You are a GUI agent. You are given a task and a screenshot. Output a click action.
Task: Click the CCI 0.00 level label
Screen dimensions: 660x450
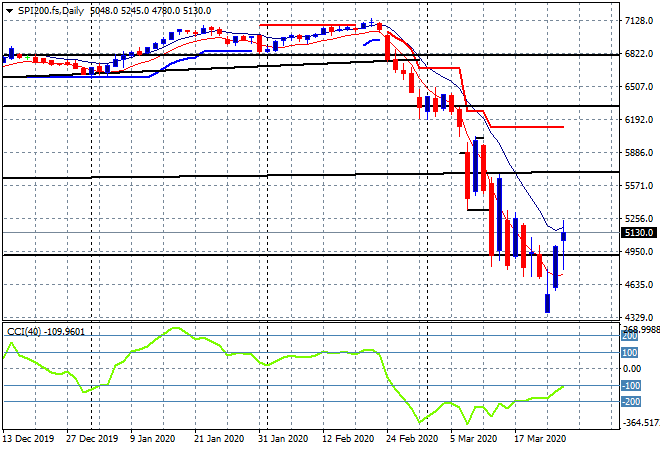tap(632, 369)
